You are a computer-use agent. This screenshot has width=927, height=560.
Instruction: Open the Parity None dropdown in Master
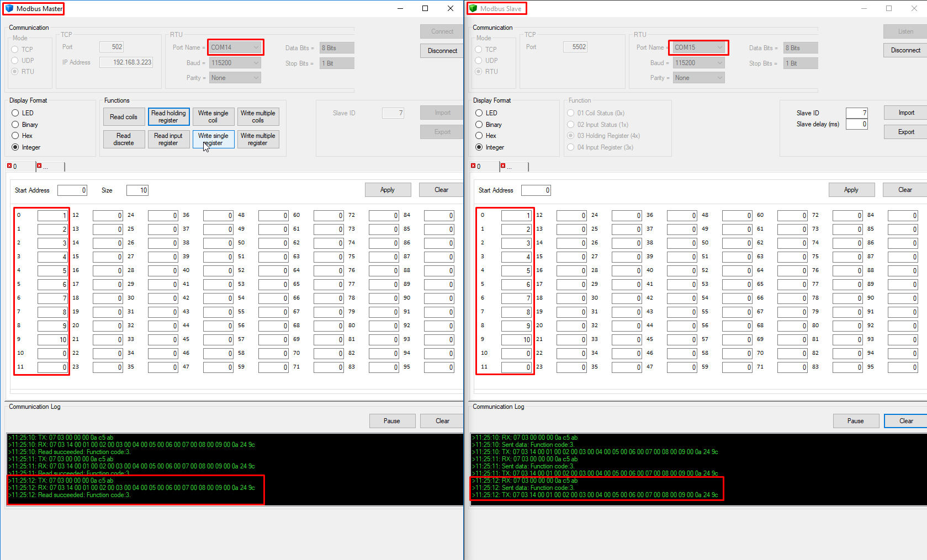pos(235,78)
